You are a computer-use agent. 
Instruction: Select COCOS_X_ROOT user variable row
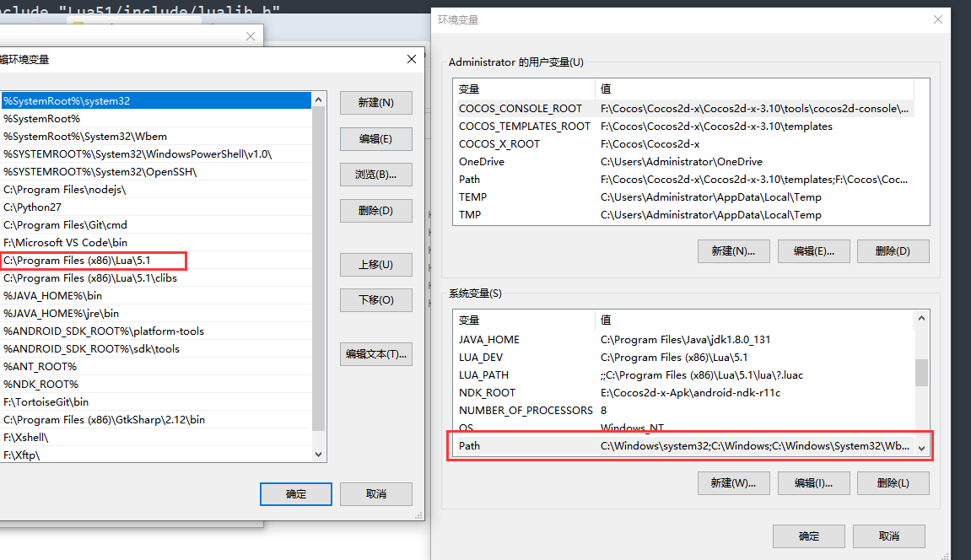[x=684, y=144]
